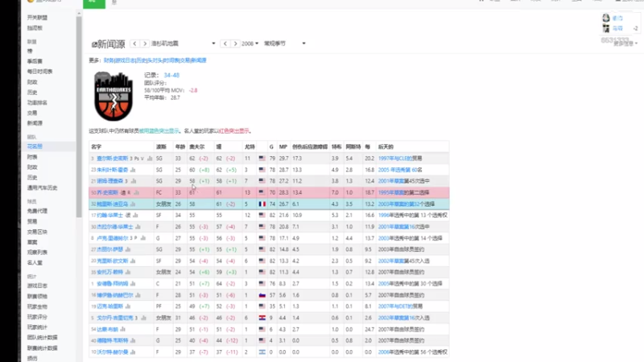Sort roster by 阿斯特 column header
Viewport: 644px width, 362px height.
click(x=353, y=146)
